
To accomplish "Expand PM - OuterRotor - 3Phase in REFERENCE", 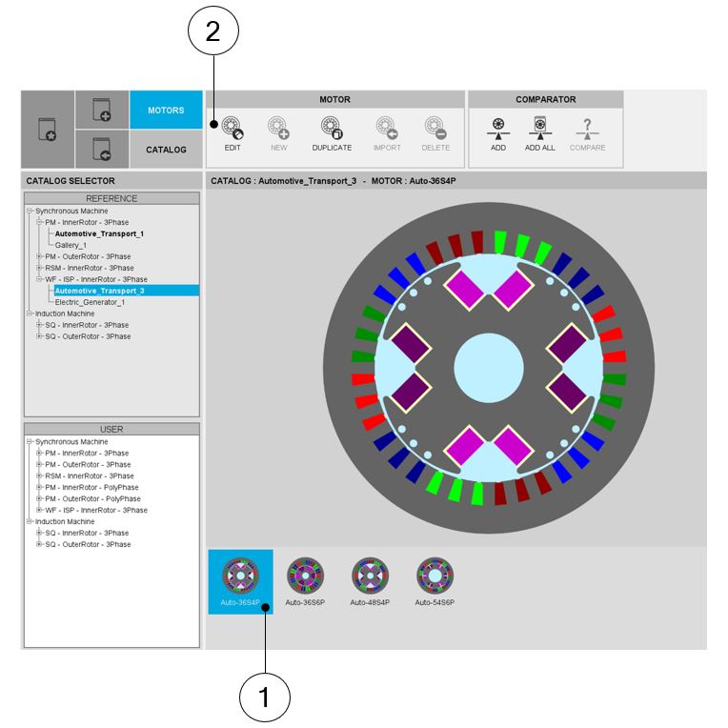I will pyautogui.click(x=39, y=256).
